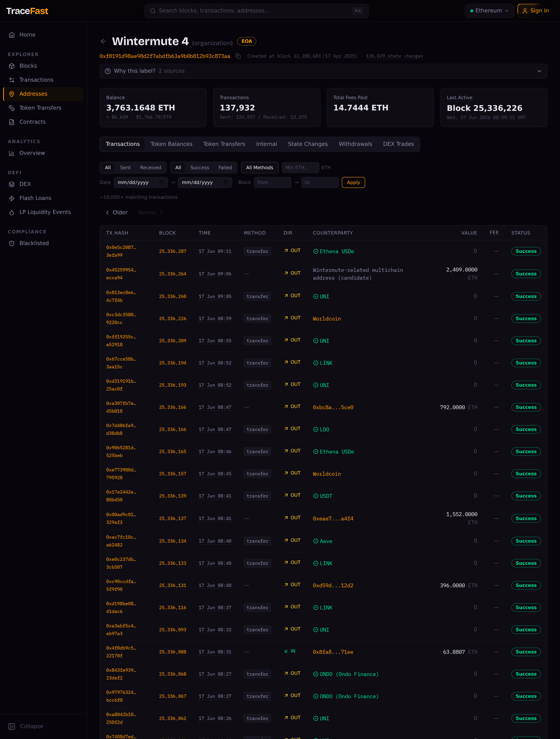Copy the wallet address with copy icon

pyautogui.click(x=238, y=56)
